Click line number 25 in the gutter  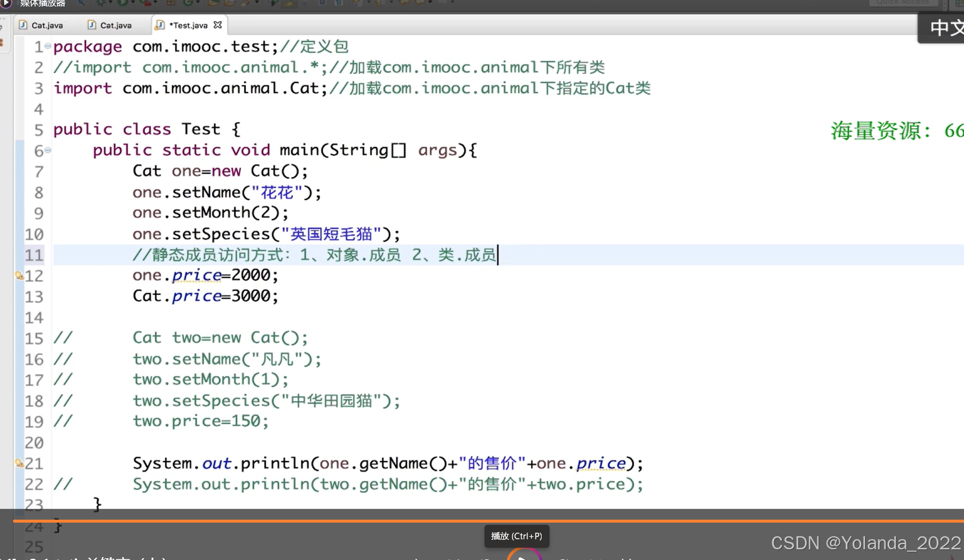coord(34,546)
